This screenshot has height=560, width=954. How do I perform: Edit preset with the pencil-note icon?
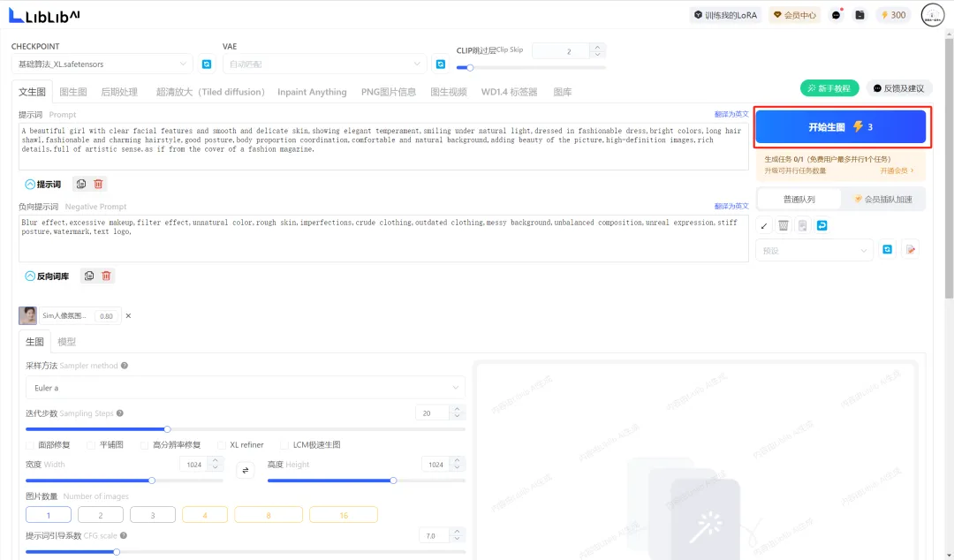coord(910,250)
